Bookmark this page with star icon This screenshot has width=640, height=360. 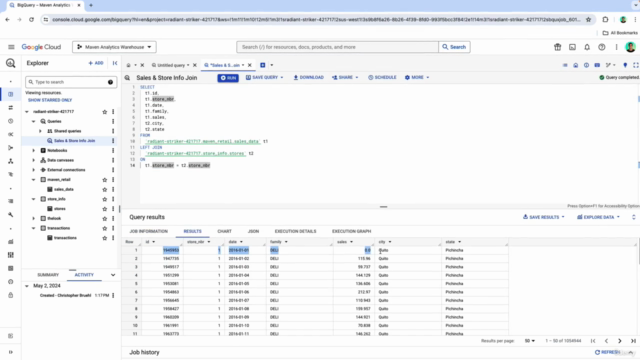588,19
